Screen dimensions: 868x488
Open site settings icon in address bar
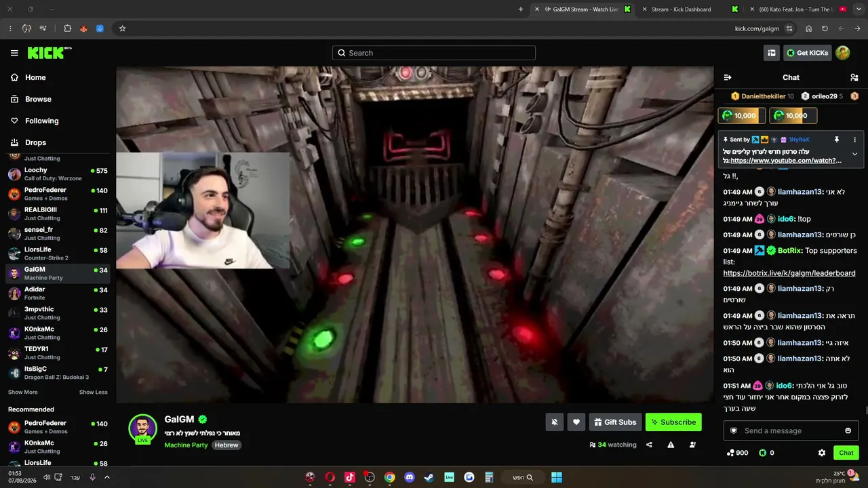pyautogui.click(x=789, y=28)
